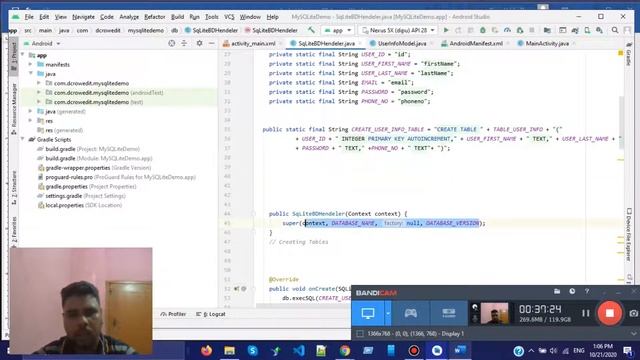This screenshot has width=640, height=360.
Task: Click the Attach Debugger icon in the toolbar
Action: [520, 30]
